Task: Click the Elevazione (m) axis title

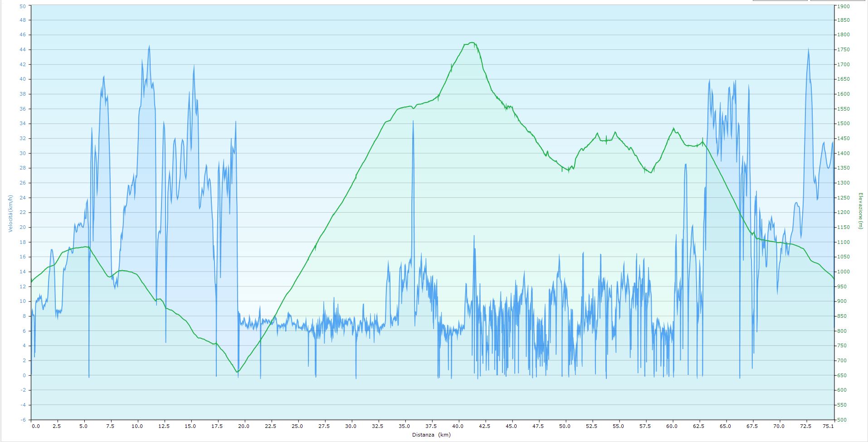Action: (860, 211)
